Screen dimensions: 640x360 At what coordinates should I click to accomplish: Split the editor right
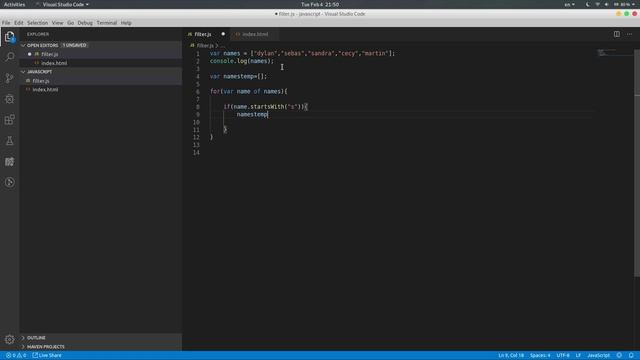(617, 34)
